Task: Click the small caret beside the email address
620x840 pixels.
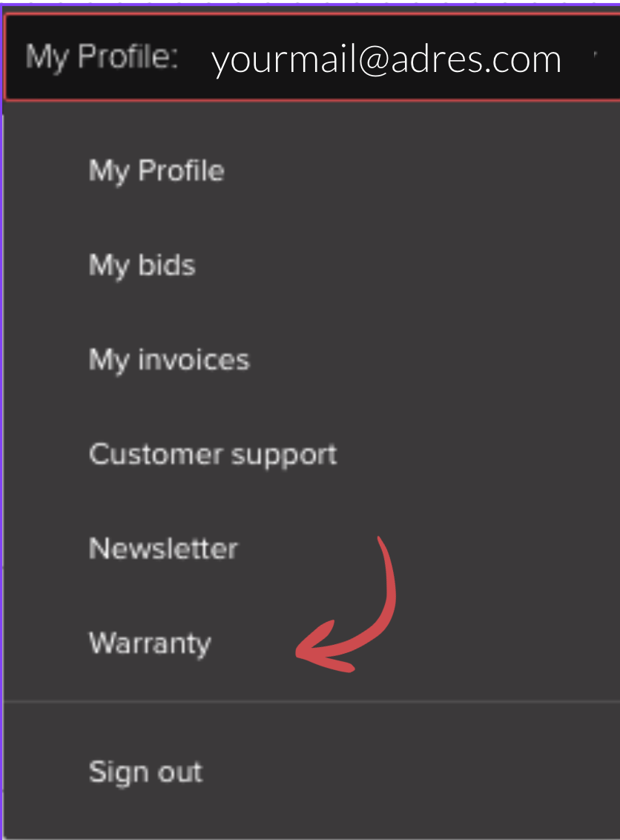Action: point(596,54)
